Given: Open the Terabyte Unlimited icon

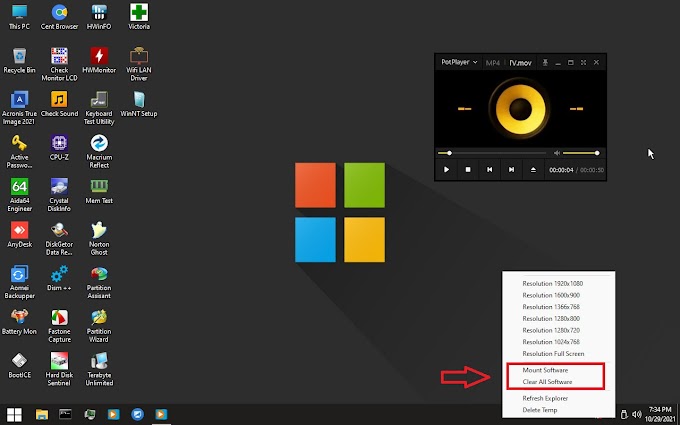Looking at the screenshot, I should 99,369.
